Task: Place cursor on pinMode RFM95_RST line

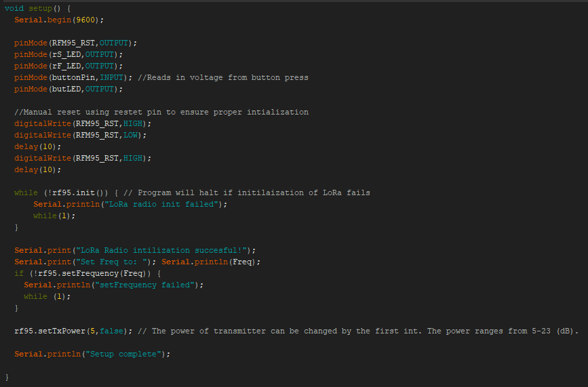Action: tap(75, 43)
